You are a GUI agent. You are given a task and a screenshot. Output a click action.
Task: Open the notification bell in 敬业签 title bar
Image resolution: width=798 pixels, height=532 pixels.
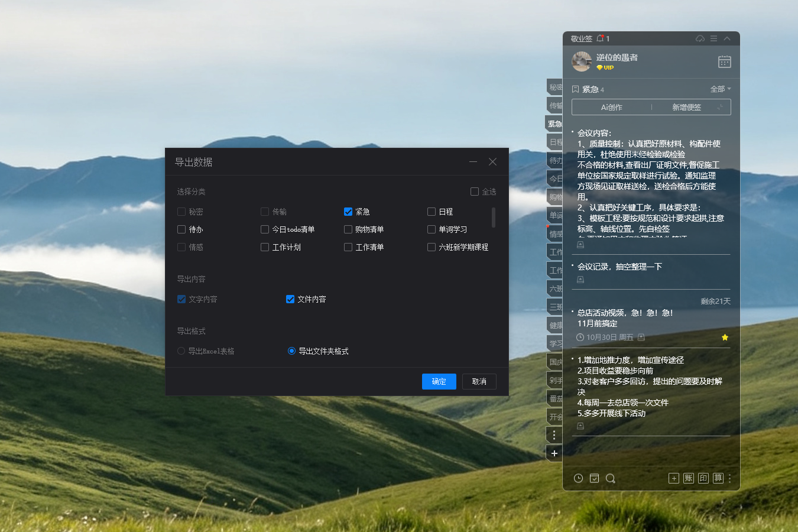601,38
